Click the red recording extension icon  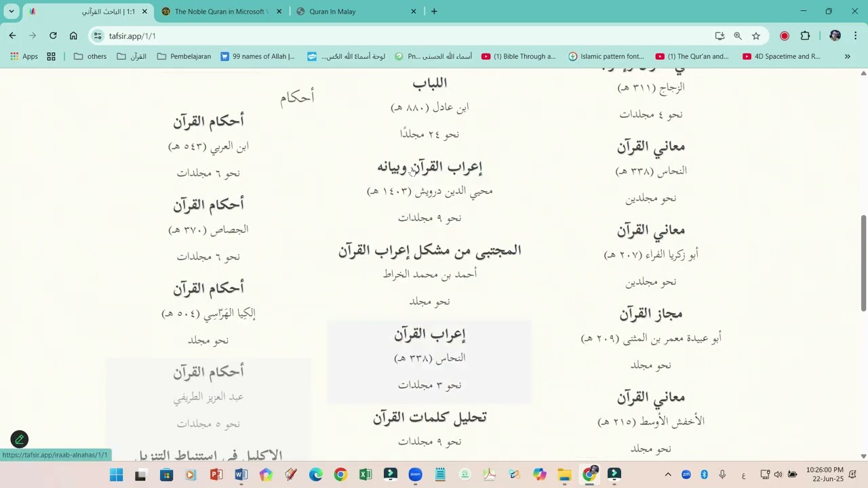pos(785,36)
